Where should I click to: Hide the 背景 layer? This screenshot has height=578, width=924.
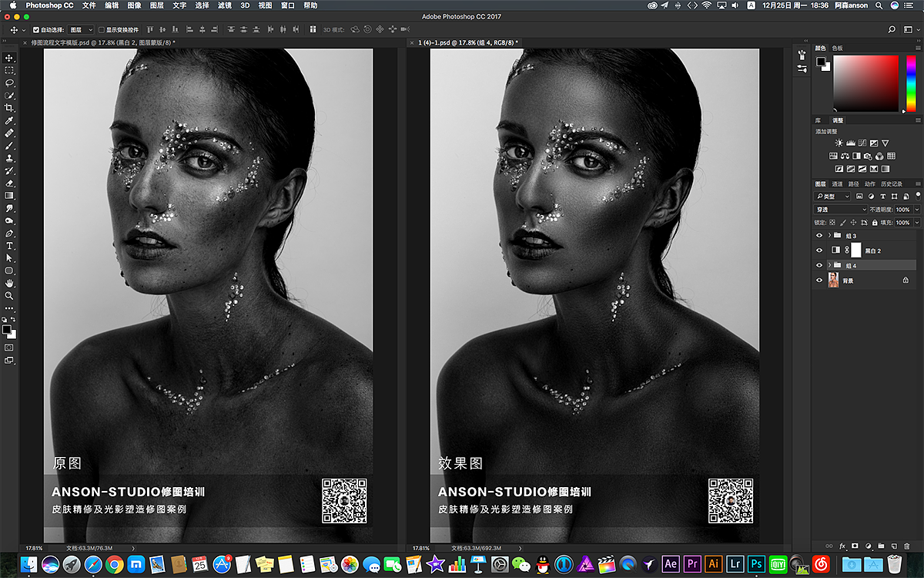click(x=819, y=281)
